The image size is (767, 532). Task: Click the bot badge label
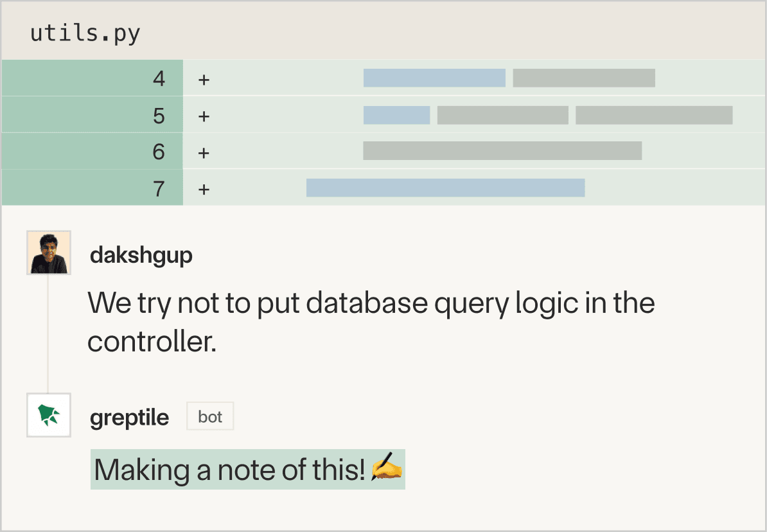pos(210,417)
